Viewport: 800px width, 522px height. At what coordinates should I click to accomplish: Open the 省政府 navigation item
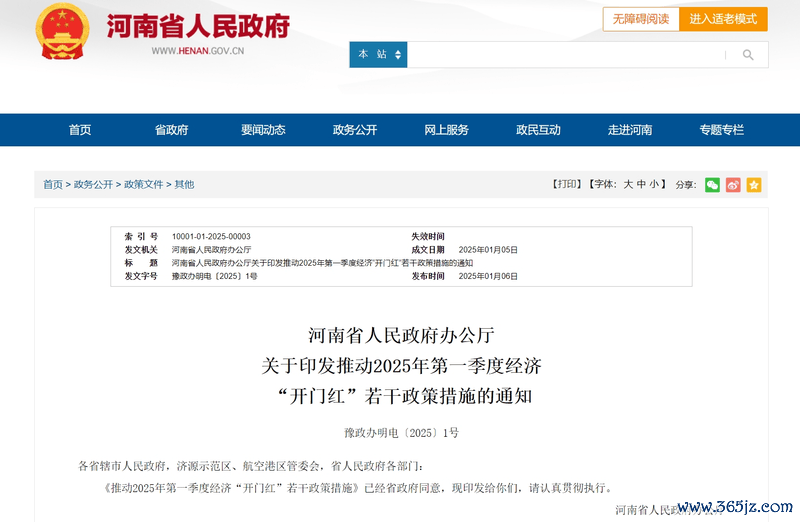pos(171,130)
